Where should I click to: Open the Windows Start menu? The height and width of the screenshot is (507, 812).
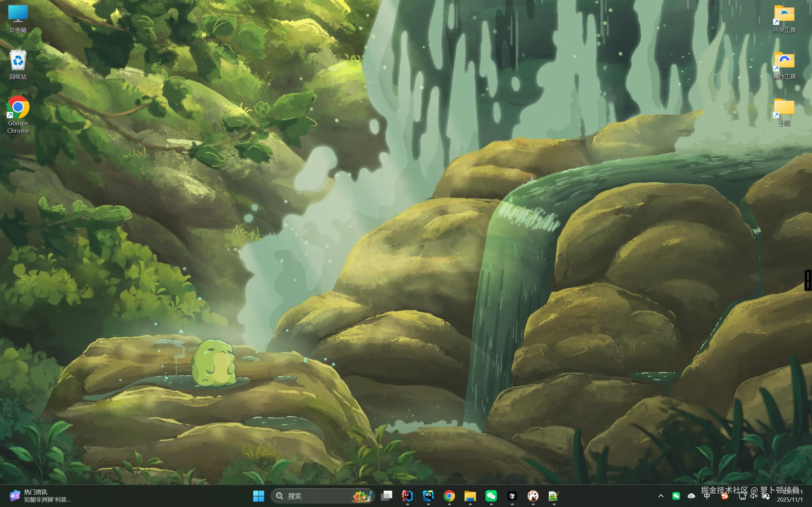tap(258, 496)
